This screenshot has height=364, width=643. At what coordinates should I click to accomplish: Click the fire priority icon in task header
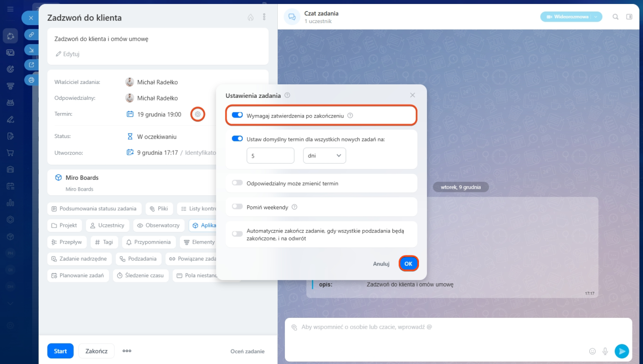pyautogui.click(x=251, y=17)
